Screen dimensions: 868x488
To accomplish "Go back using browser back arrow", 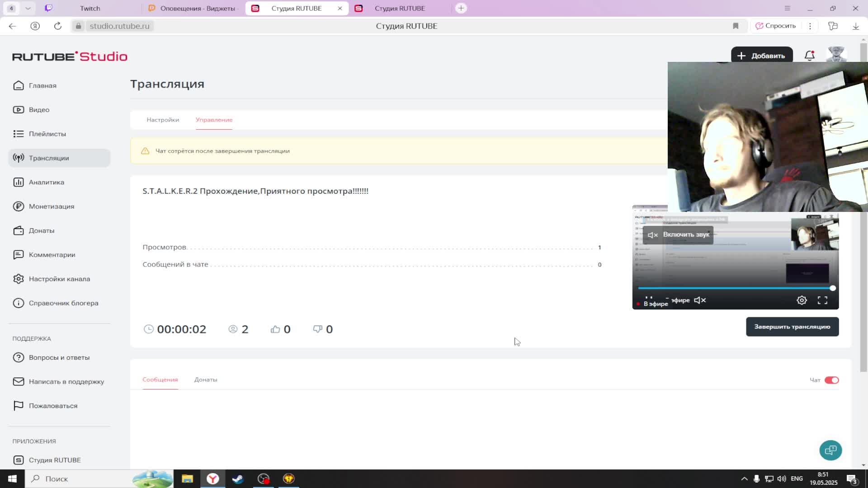I will 12,26.
